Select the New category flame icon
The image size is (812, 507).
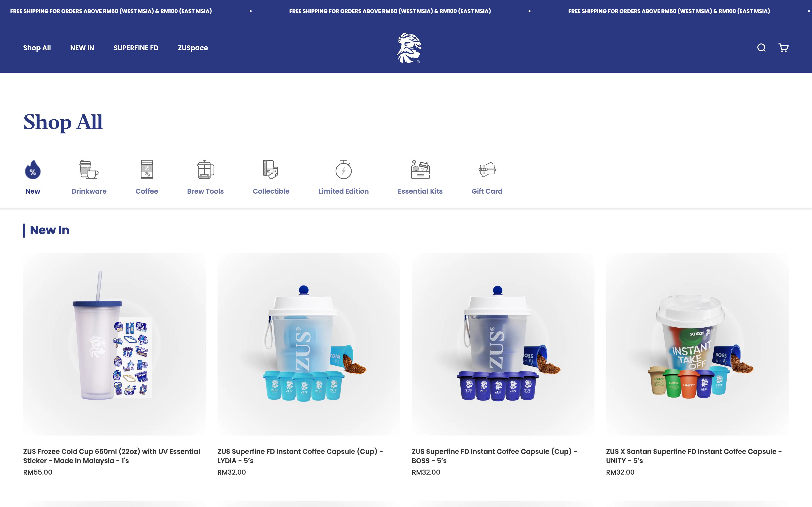tap(33, 169)
